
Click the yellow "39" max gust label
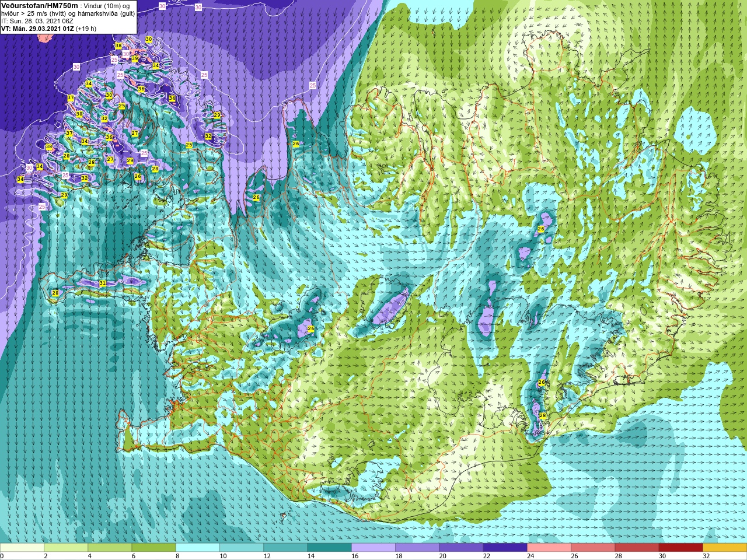click(x=135, y=58)
